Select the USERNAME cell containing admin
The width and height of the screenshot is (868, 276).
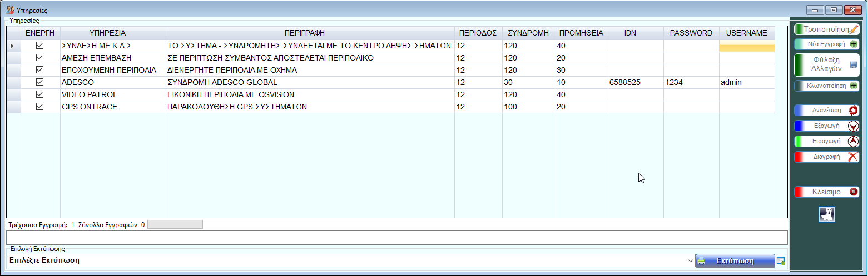(x=746, y=82)
